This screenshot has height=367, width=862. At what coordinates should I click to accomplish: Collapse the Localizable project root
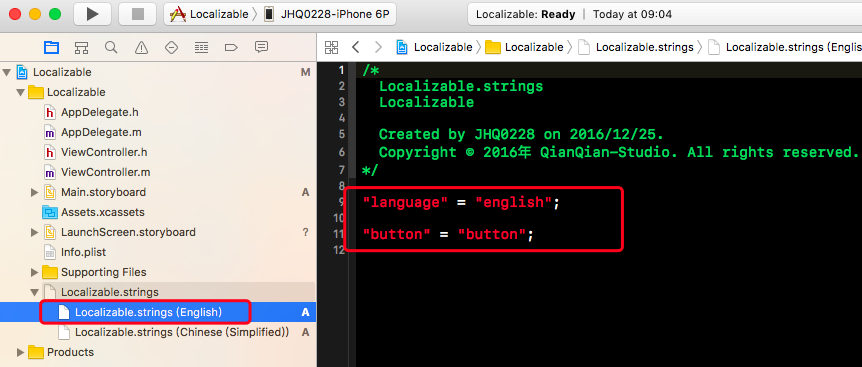coord(7,73)
